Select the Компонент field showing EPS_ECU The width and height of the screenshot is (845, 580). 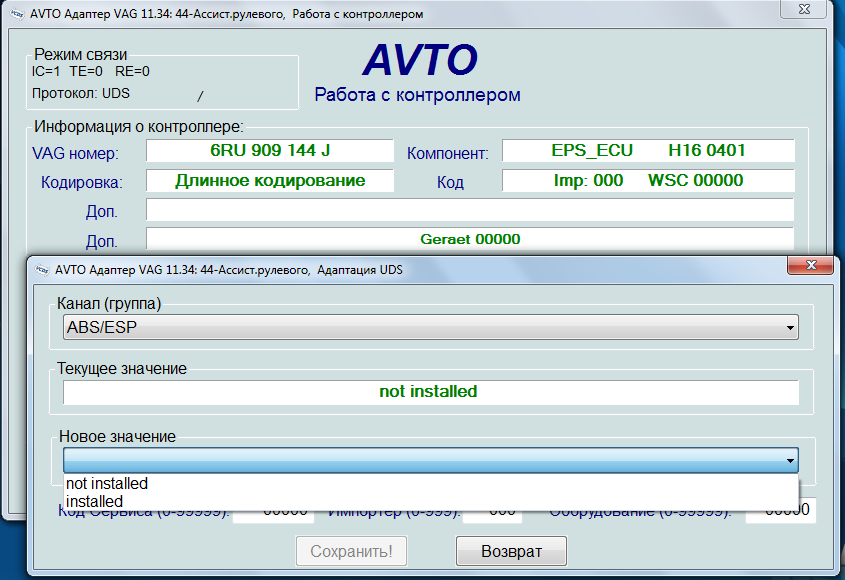click(648, 151)
